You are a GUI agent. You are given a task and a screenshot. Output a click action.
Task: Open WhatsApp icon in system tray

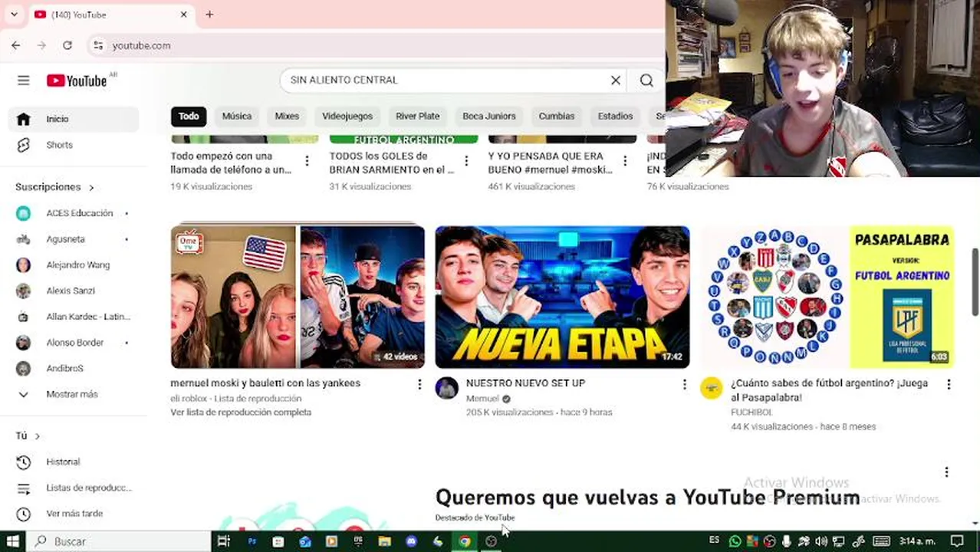(x=735, y=541)
